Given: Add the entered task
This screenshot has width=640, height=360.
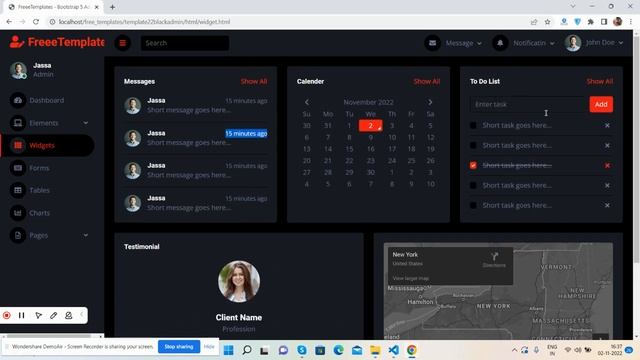Looking at the screenshot, I should (x=601, y=104).
